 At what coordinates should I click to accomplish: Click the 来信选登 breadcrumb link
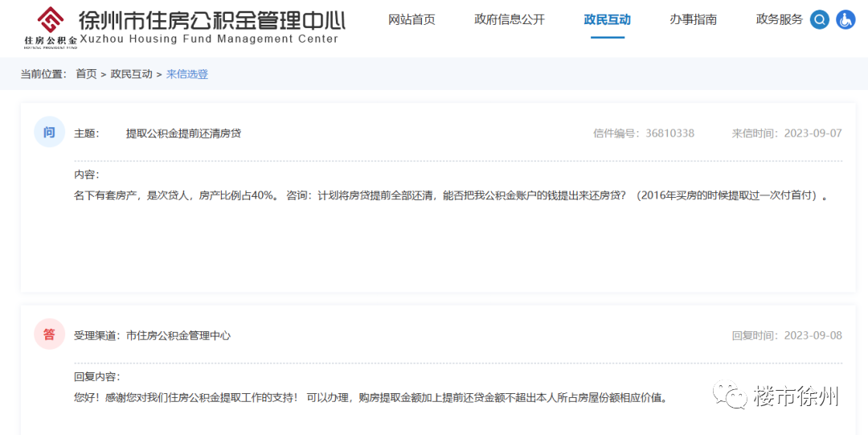coord(187,74)
